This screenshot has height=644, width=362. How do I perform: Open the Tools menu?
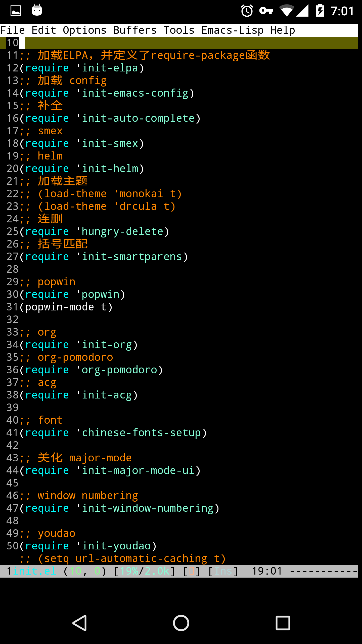coord(179,30)
